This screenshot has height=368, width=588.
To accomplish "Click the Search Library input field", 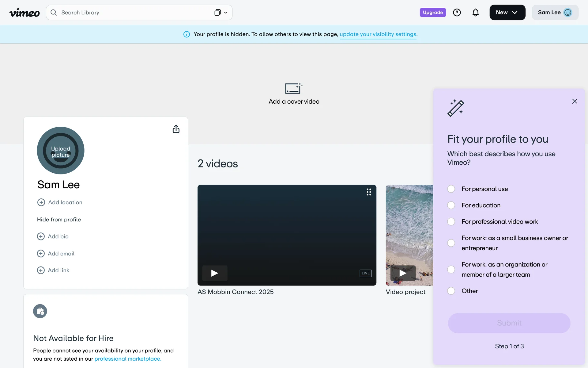I will (132, 13).
